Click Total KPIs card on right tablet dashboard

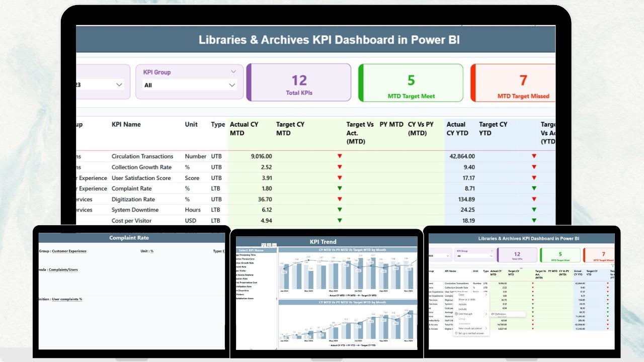[517, 255]
